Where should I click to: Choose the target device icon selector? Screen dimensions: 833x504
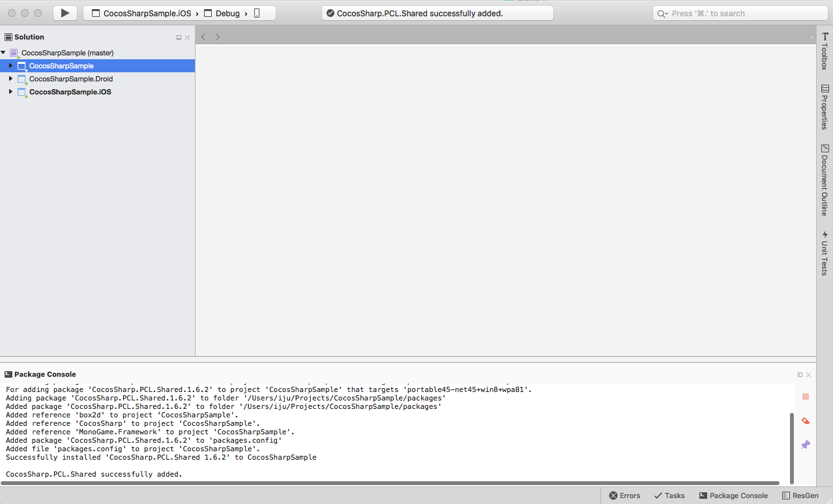pos(257,13)
